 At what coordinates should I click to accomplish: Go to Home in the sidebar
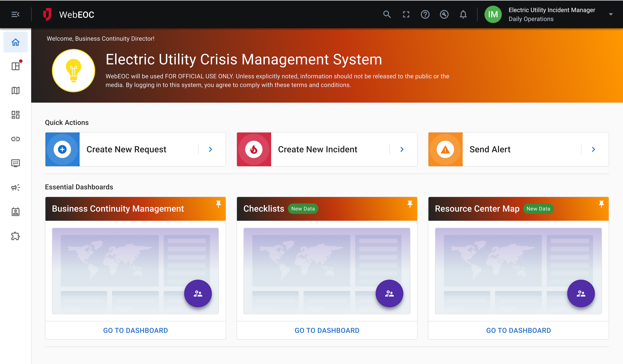click(x=16, y=42)
